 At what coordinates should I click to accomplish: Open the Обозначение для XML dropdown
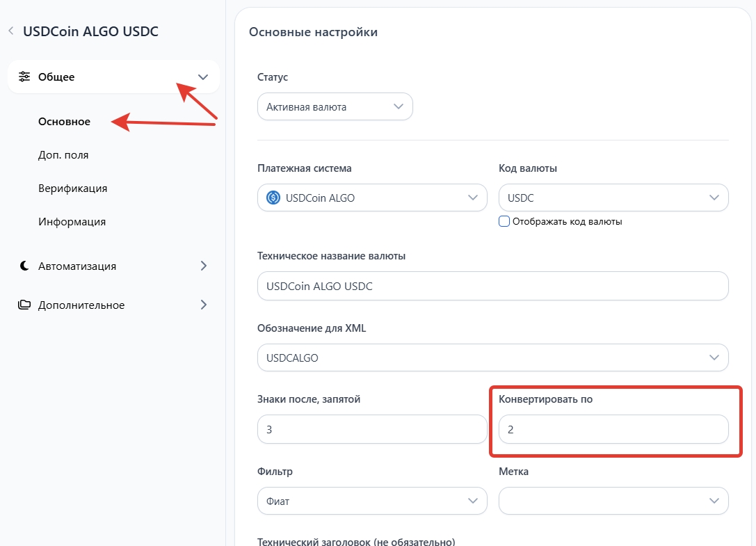492,358
